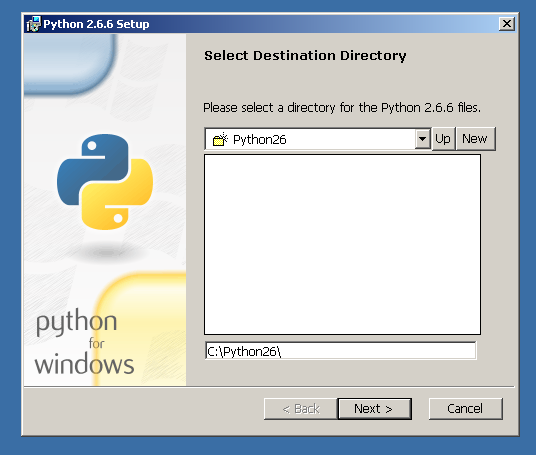Cancel the Python 2.6.6 installation
Viewport: 536px width, 455px height.
466,409
